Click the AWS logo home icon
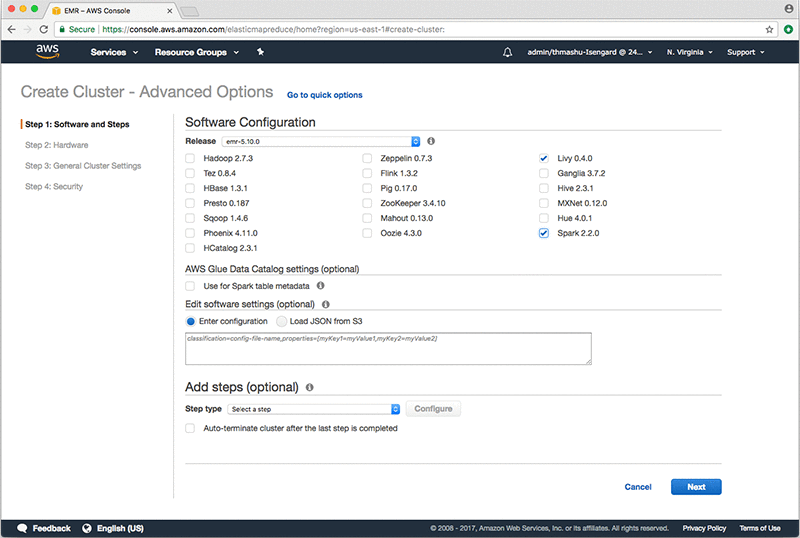 pos(47,51)
